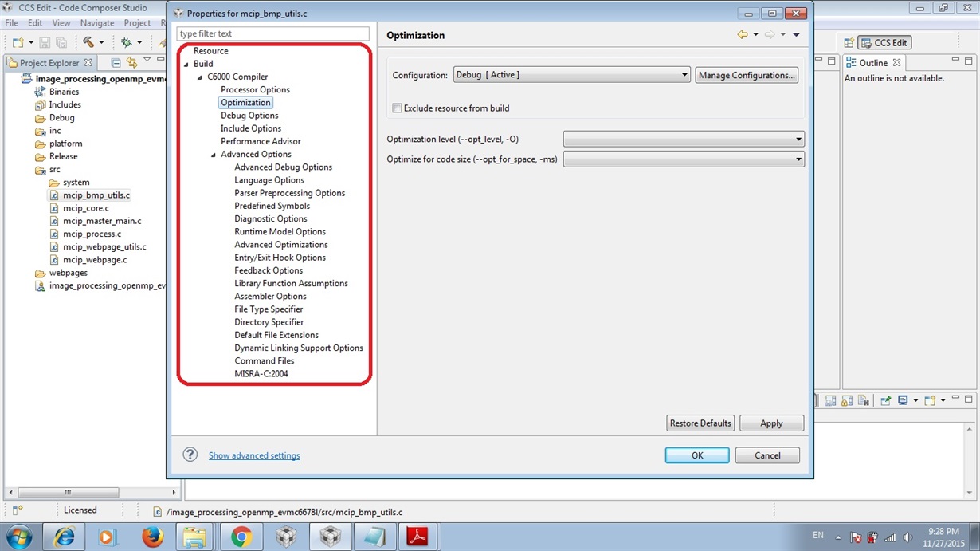
Task: Click the Pin Console icon
Action: (x=885, y=400)
